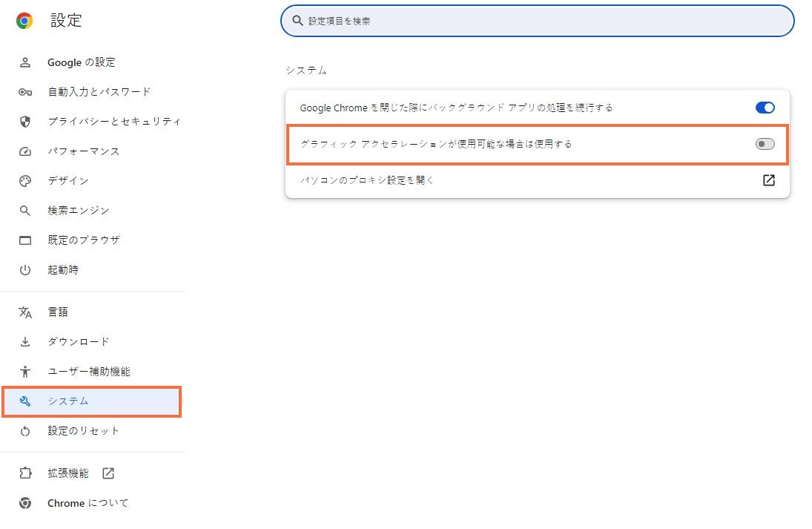812x529 pixels.
Task: Click the puzzle icon for 拡張機能
Action: [25, 473]
